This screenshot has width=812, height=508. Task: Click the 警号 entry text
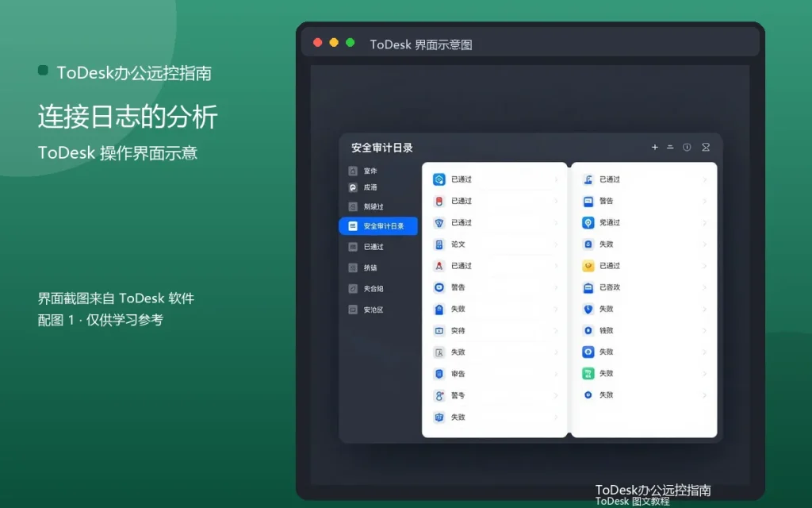tap(458, 395)
